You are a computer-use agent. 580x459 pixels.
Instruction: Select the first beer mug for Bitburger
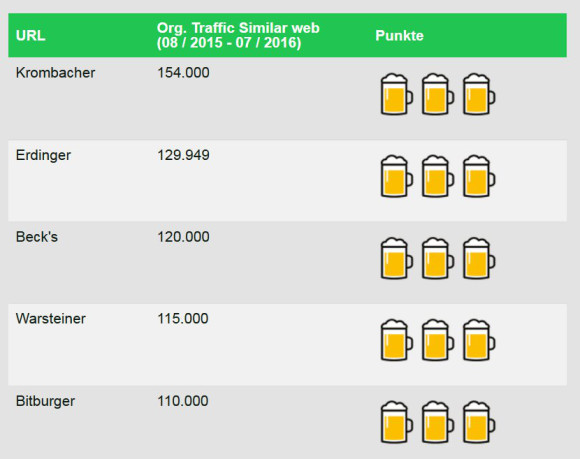coord(397,422)
